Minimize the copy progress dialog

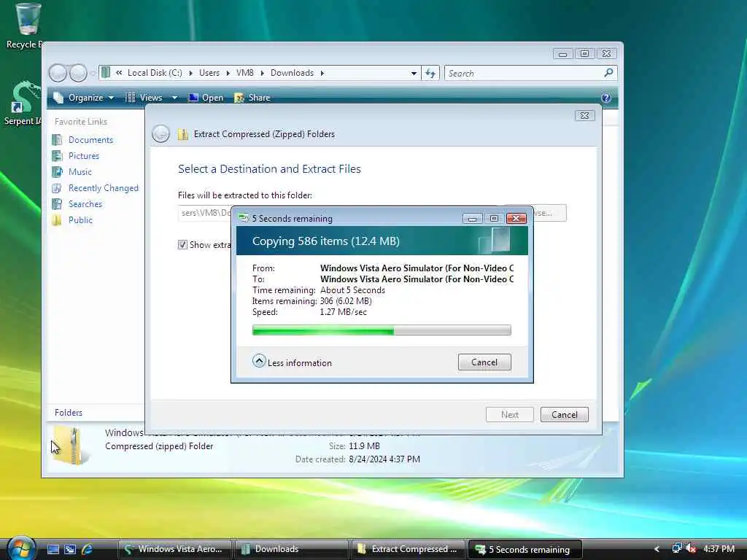click(472, 219)
